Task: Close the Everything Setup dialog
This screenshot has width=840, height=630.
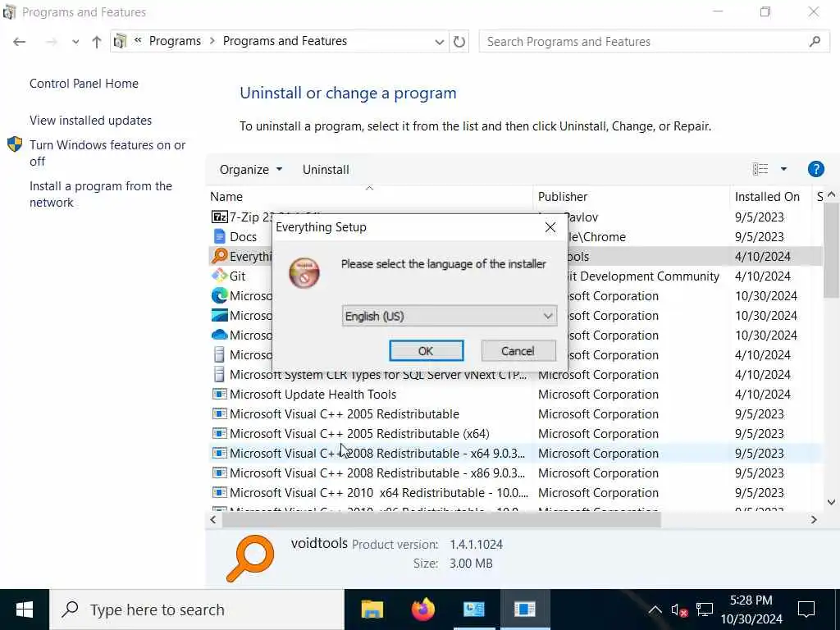Action: (550, 227)
